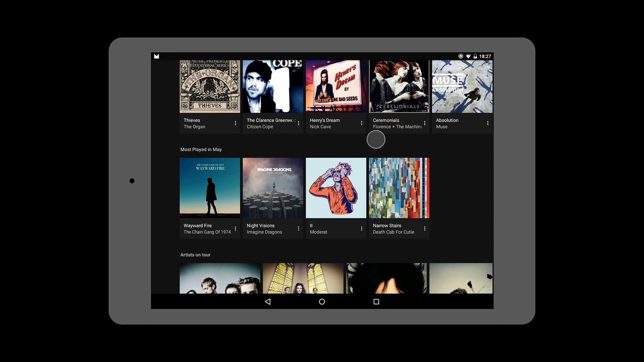Click 'The Organ' artist name
The width and height of the screenshot is (644, 362).
click(x=194, y=127)
